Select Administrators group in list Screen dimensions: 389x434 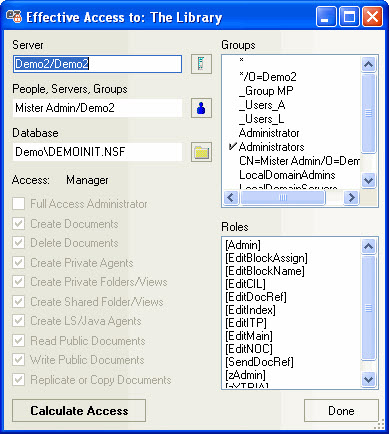(271, 147)
